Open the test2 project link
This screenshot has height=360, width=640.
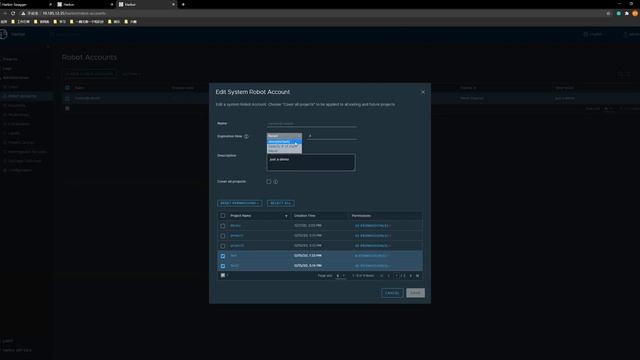click(234, 266)
